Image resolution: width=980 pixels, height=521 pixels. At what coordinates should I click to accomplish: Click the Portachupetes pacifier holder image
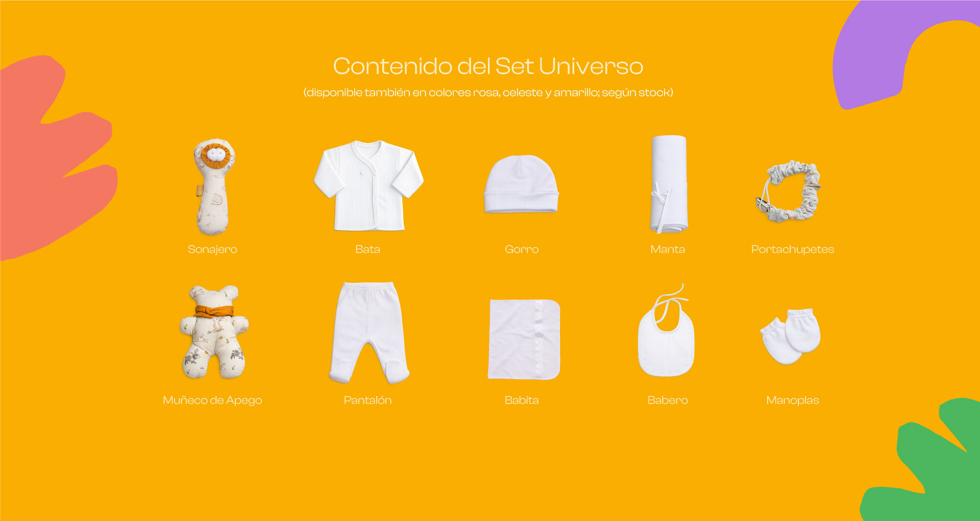(x=789, y=191)
